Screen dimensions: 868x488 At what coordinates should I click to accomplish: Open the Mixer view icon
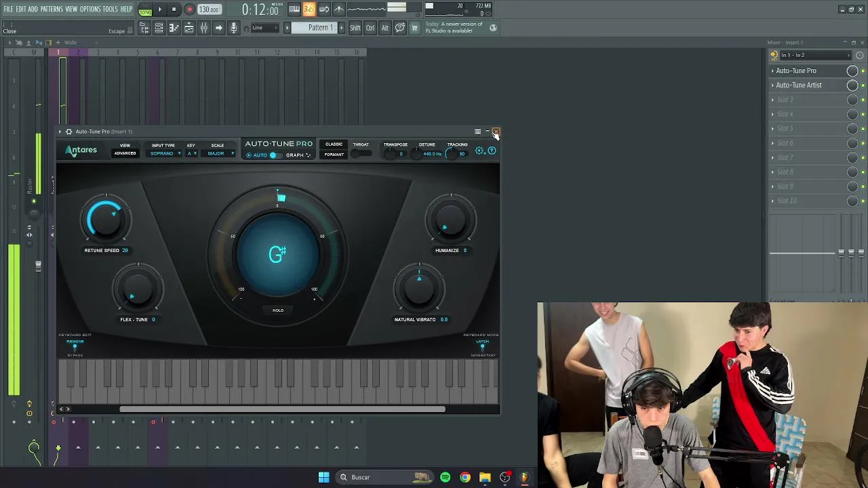pos(203,28)
